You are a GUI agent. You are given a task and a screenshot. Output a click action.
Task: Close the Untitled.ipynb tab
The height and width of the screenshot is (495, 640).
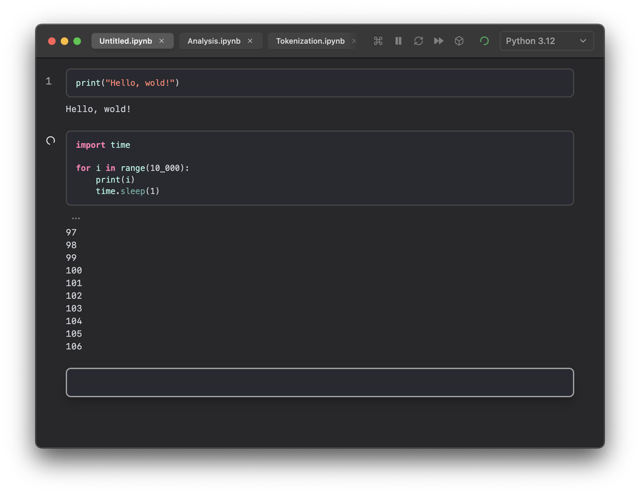[162, 41]
